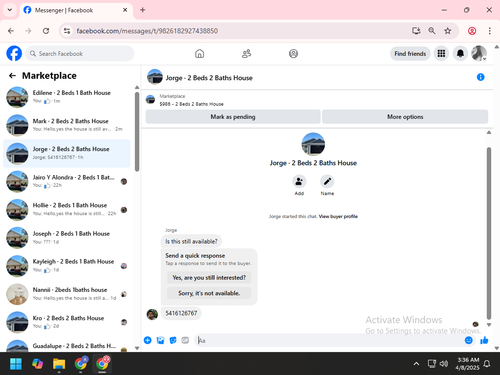Open File Explorer from the taskbar
The height and width of the screenshot is (375, 500).
[x=59, y=364]
